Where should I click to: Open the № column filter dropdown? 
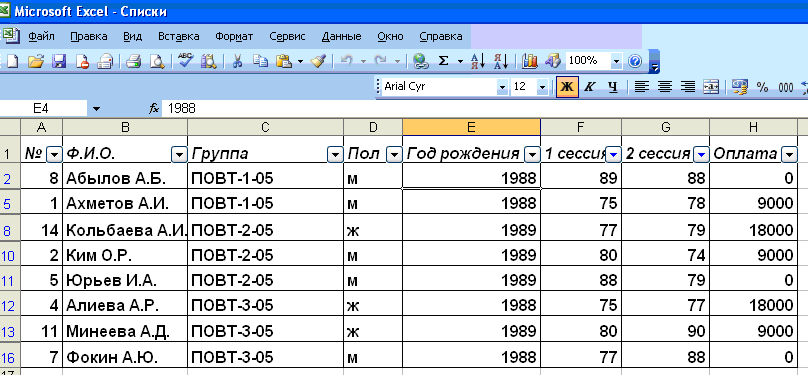point(54,155)
